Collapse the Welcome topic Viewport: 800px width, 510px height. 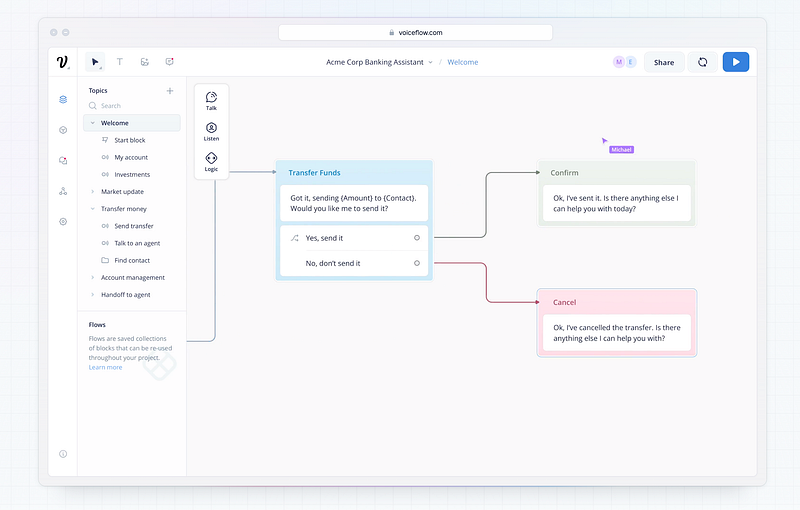pyautogui.click(x=92, y=123)
